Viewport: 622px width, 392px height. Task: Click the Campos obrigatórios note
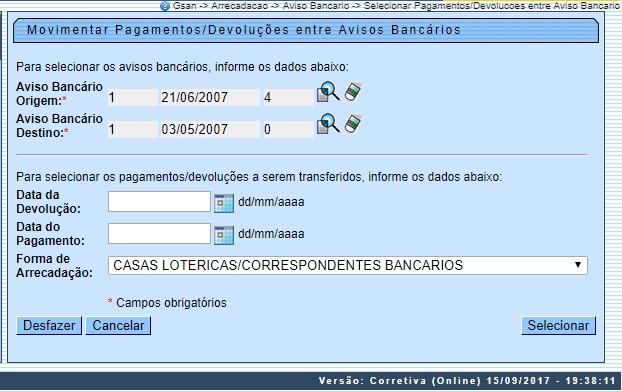point(167,303)
